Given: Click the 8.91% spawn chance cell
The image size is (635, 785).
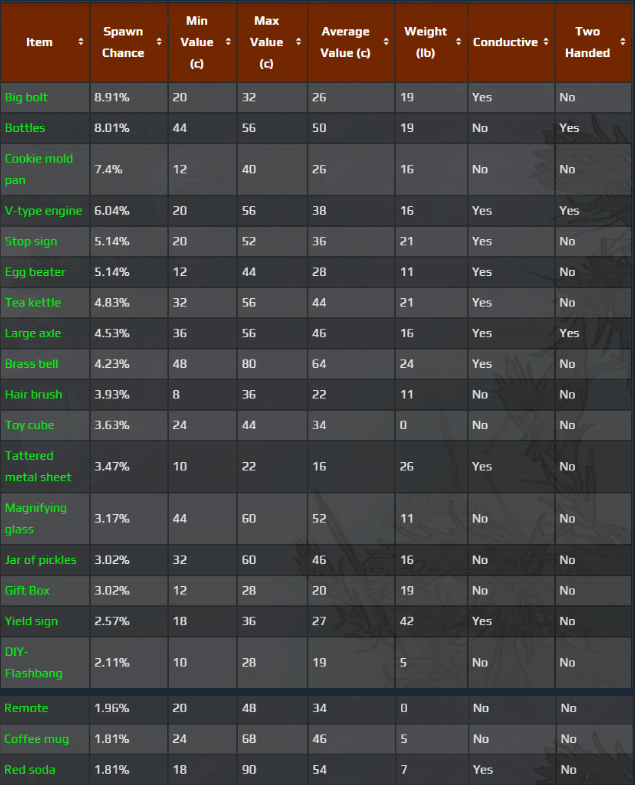Looking at the screenshot, I should tap(112, 97).
